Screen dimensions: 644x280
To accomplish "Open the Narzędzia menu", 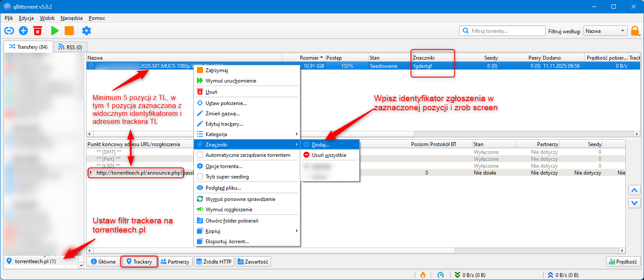I will (71, 18).
